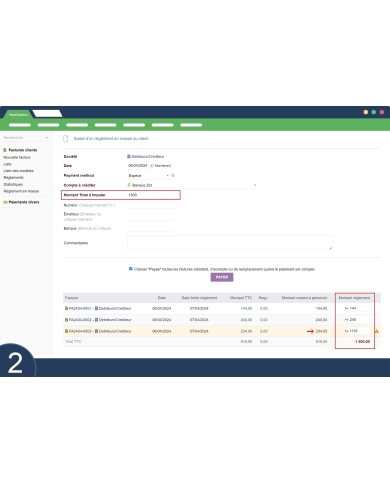Open the Liste sidebar entry
This screenshot has width=390, height=484.
point(7,164)
